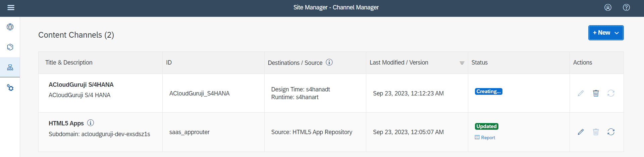Delete the ACloudGuruji S/4HANA channel
Screen dimensions: 644x157
tap(596, 93)
